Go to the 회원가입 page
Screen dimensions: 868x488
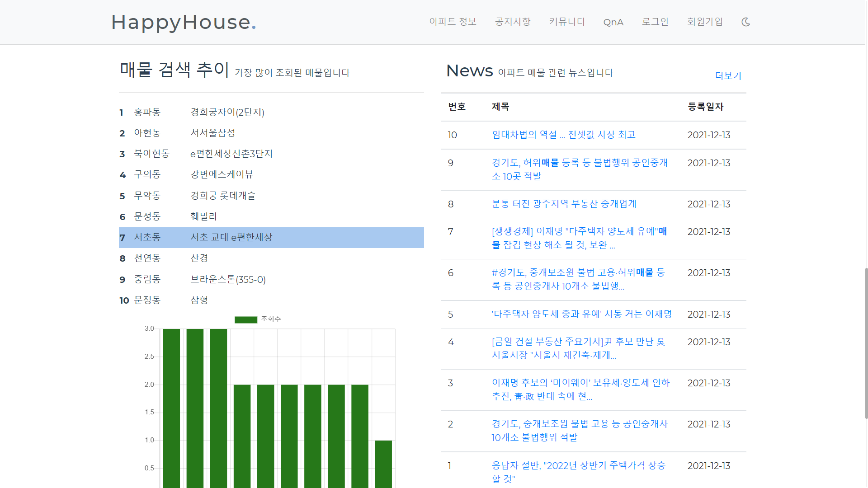705,22
